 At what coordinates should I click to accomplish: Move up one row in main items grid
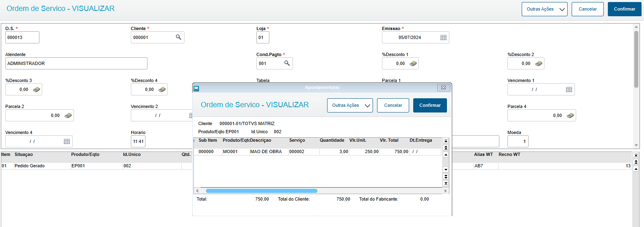coord(636,169)
